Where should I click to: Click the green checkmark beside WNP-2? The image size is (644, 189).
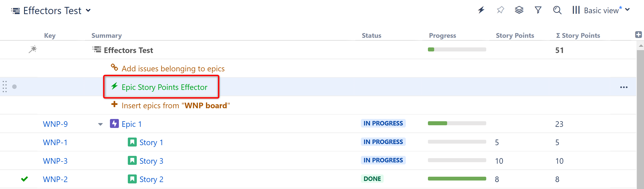point(25,179)
